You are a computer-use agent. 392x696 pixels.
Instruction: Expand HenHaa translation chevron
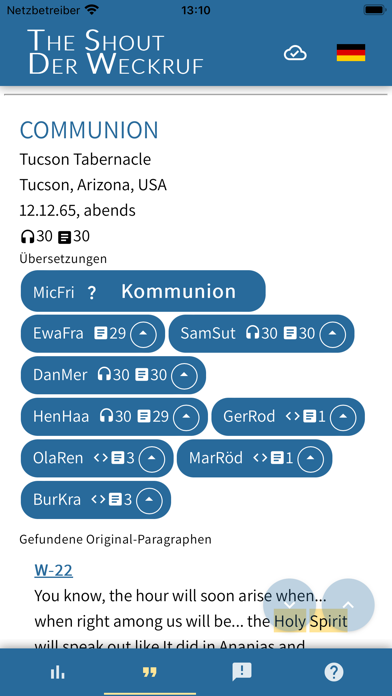click(186, 417)
